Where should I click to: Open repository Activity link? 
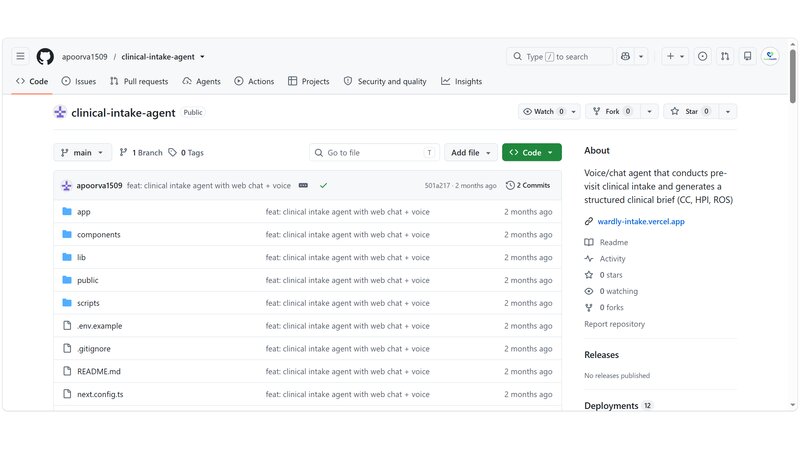click(612, 259)
